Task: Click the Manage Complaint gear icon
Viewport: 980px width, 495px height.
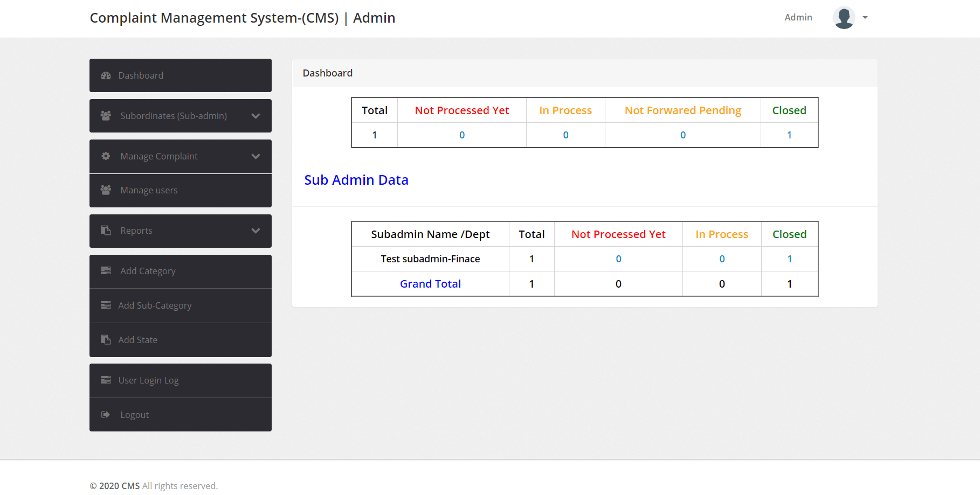Action: click(106, 156)
